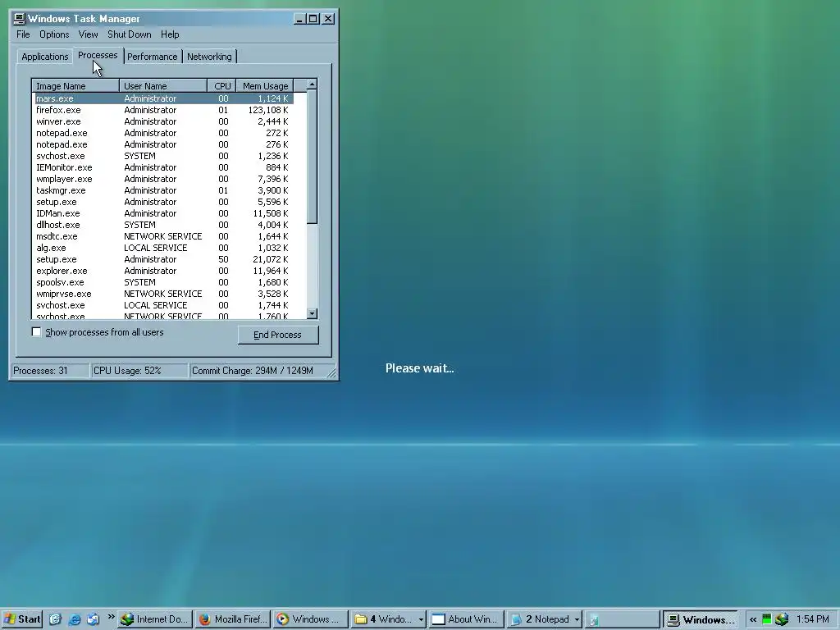Click the Task Manager title bar icon
The image size is (840, 630).
pos(20,19)
